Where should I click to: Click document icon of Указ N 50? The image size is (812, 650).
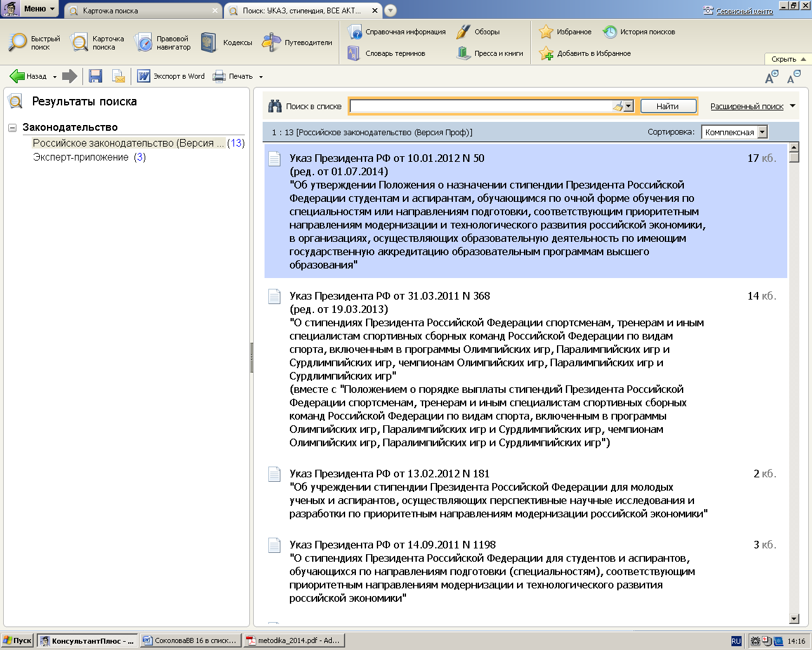[274, 159]
